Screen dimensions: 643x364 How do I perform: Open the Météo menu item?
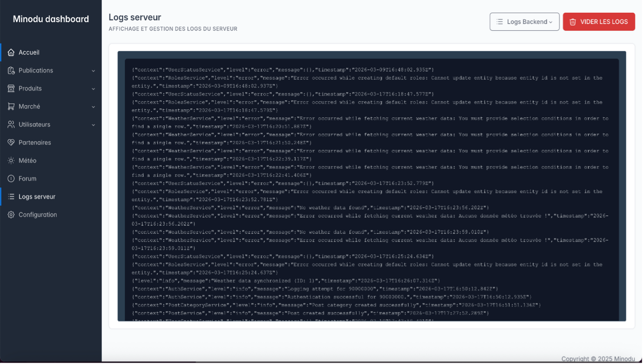pos(51,161)
